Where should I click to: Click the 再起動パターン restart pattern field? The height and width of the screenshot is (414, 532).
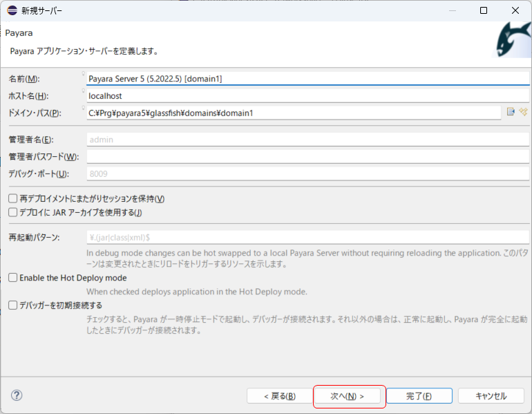(x=307, y=237)
